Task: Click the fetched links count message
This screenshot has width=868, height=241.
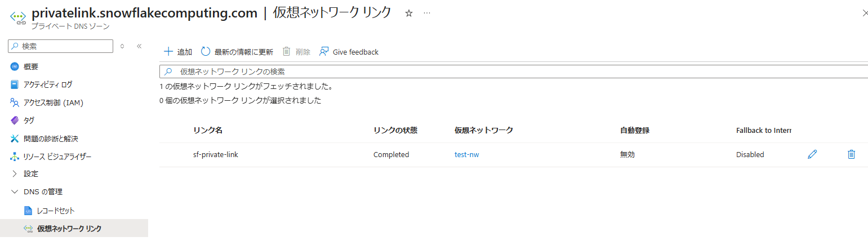Action: click(246, 87)
